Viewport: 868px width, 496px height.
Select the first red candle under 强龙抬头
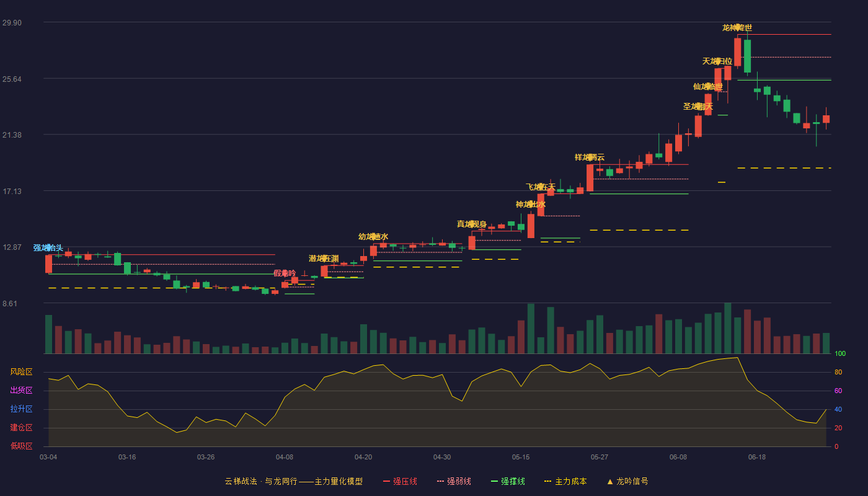tap(48, 263)
